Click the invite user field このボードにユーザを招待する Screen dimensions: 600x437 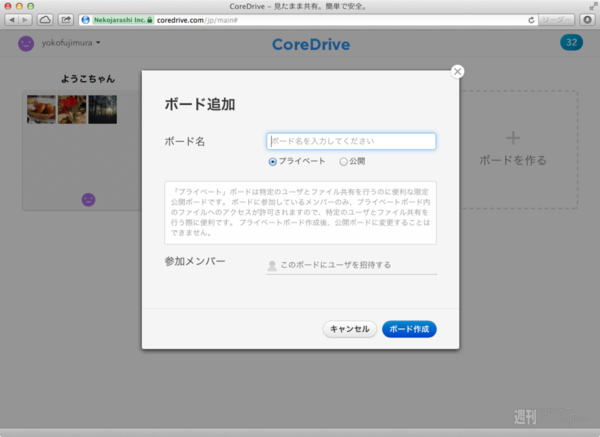[351, 265]
